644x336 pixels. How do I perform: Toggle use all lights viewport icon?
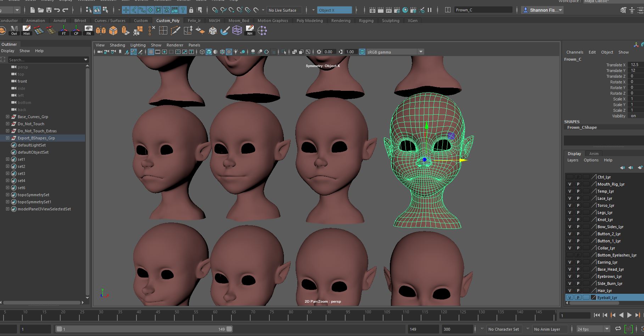pyautogui.click(x=236, y=52)
